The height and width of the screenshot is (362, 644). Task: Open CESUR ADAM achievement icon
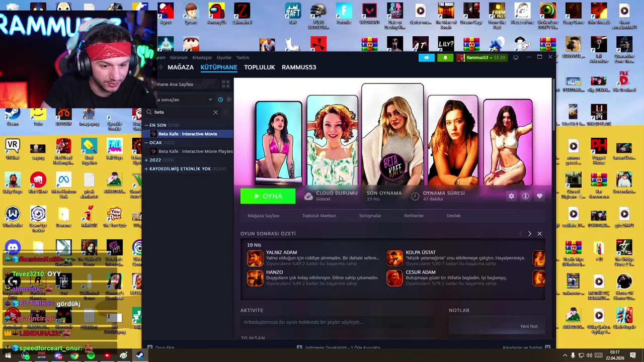click(394, 278)
